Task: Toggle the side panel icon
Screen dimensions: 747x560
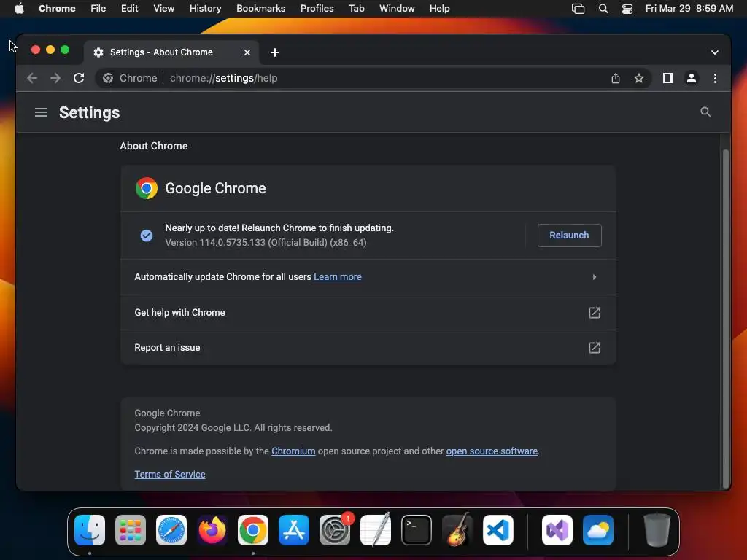Action: (x=668, y=78)
